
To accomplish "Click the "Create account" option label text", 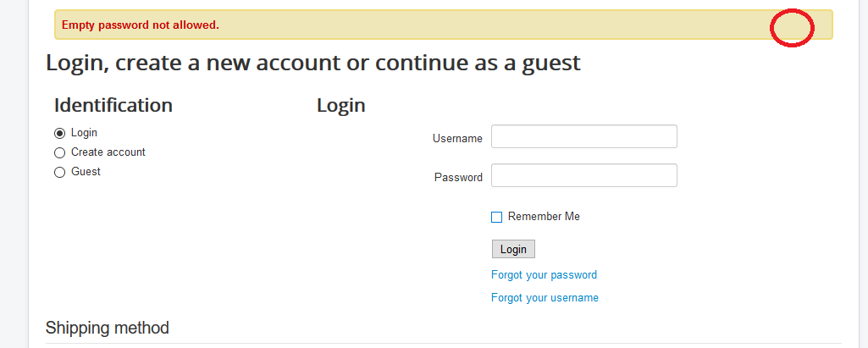I will pyautogui.click(x=108, y=152).
